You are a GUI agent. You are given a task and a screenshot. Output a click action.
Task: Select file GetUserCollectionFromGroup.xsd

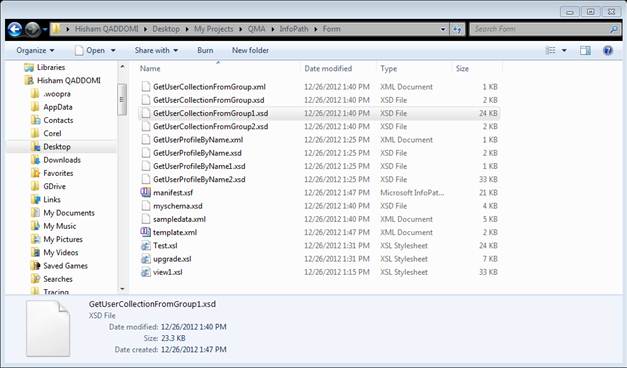coord(208,100)
